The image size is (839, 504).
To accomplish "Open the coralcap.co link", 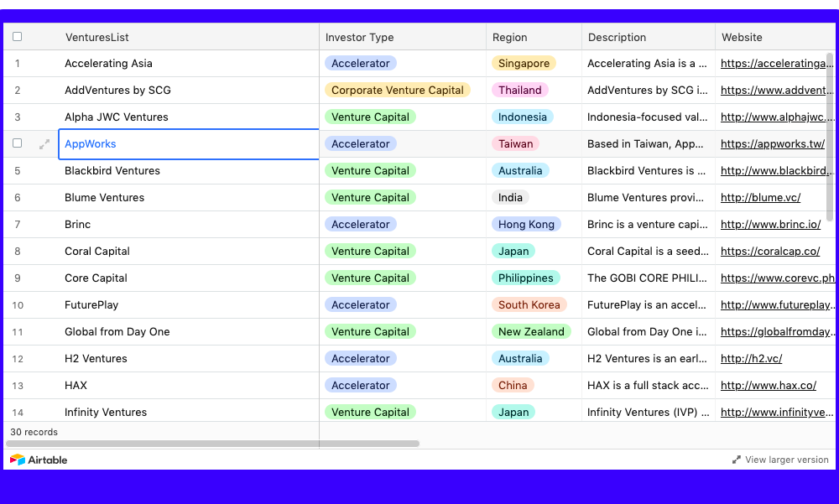I will 770,251.
